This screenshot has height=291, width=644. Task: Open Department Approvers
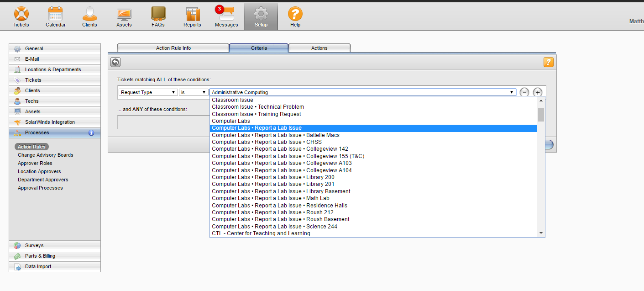click(x=43, y=180)
